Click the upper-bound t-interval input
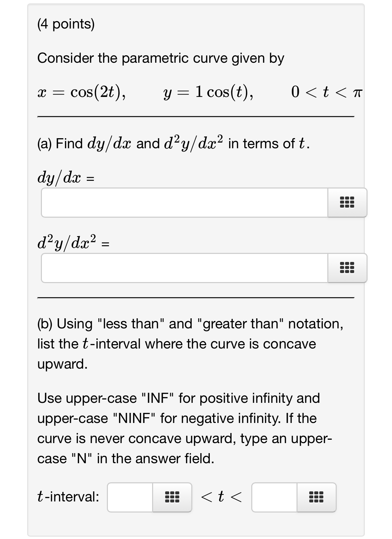The image size is (392, 539). pyautogui.click(x=275, y=498)
